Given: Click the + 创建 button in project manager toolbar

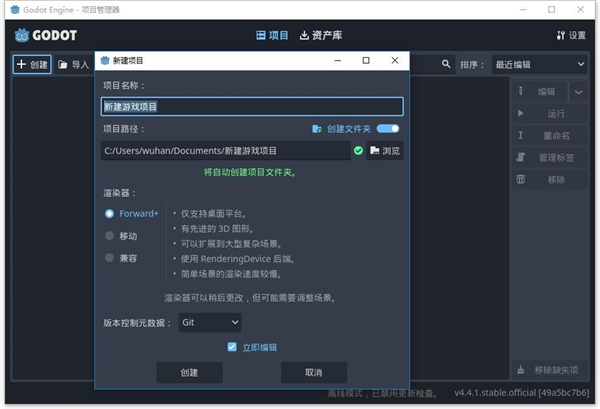Looking at the screenshot, I should [32, 64].
